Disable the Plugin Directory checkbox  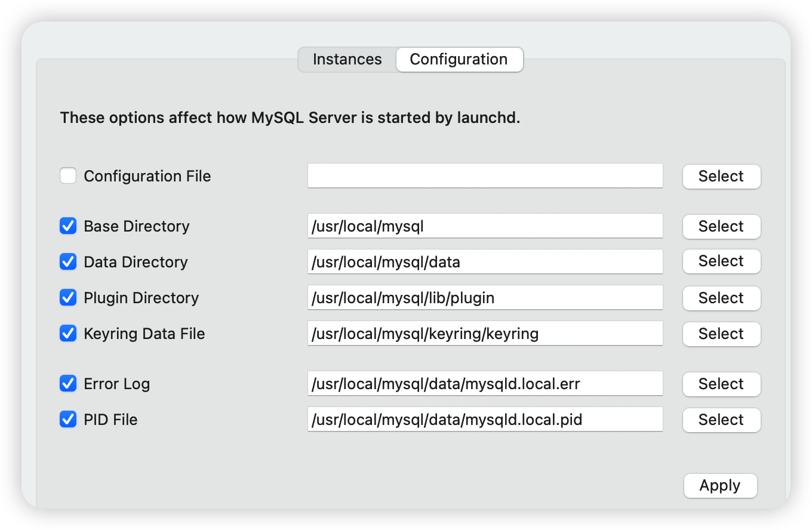[68, 298]
